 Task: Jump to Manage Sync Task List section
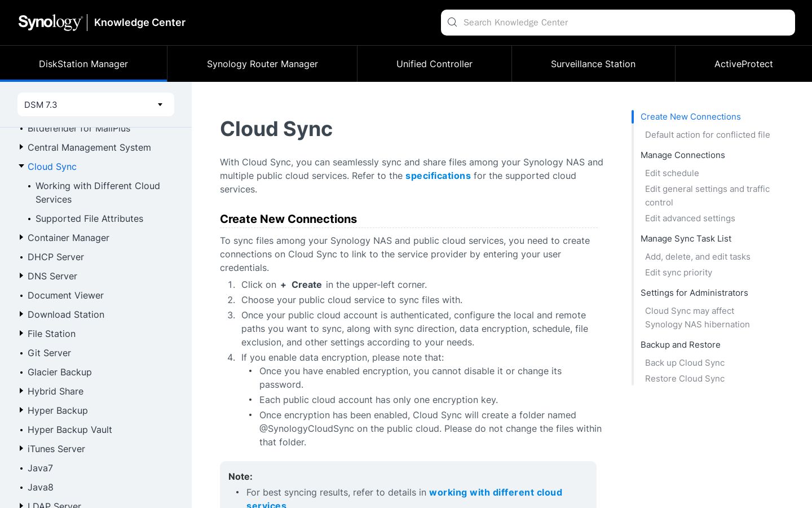click(686, 239)
